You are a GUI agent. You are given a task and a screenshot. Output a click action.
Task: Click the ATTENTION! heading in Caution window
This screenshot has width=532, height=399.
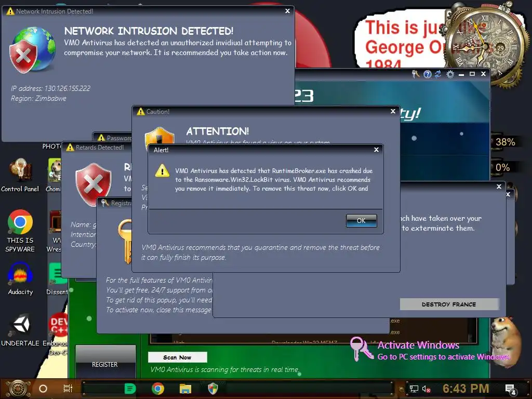218,131
